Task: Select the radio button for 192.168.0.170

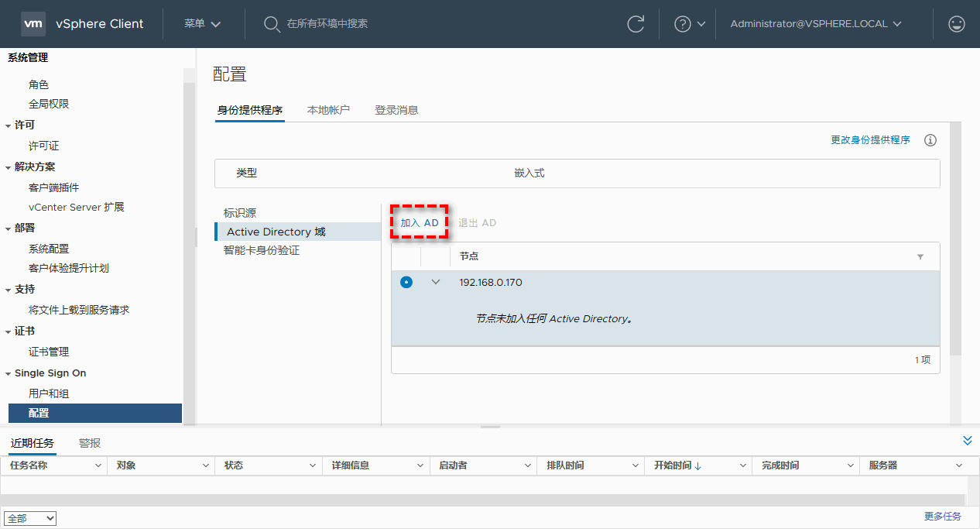Action: (x=406, y=282)
